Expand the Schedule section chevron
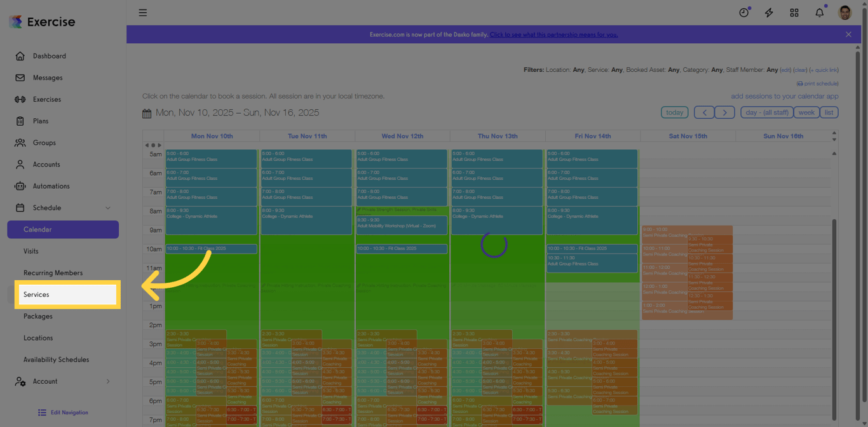868x427 pixels. pyautogui.click(x=107, y=207)
